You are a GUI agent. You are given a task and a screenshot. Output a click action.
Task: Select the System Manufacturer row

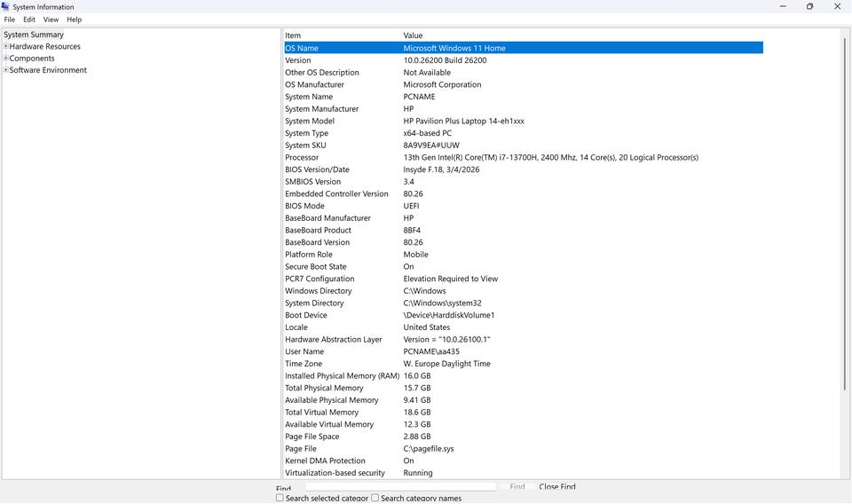(x=524, y=109)
